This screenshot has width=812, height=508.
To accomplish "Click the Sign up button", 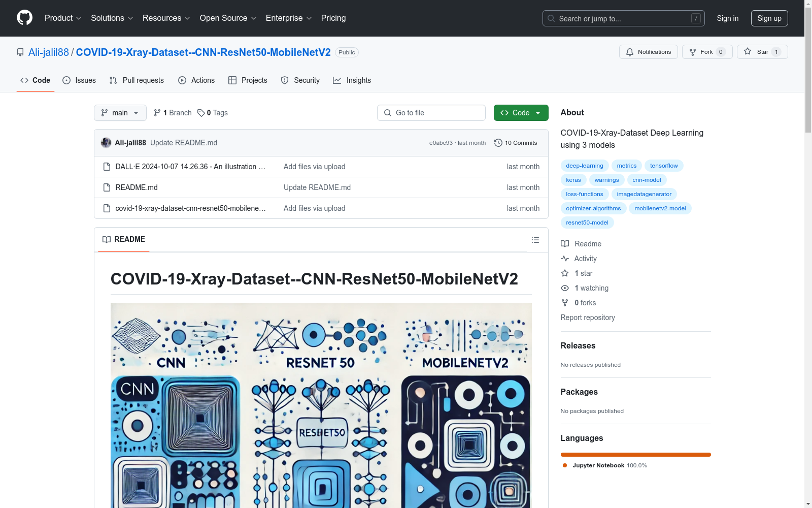I will click(x=769, y=18).
